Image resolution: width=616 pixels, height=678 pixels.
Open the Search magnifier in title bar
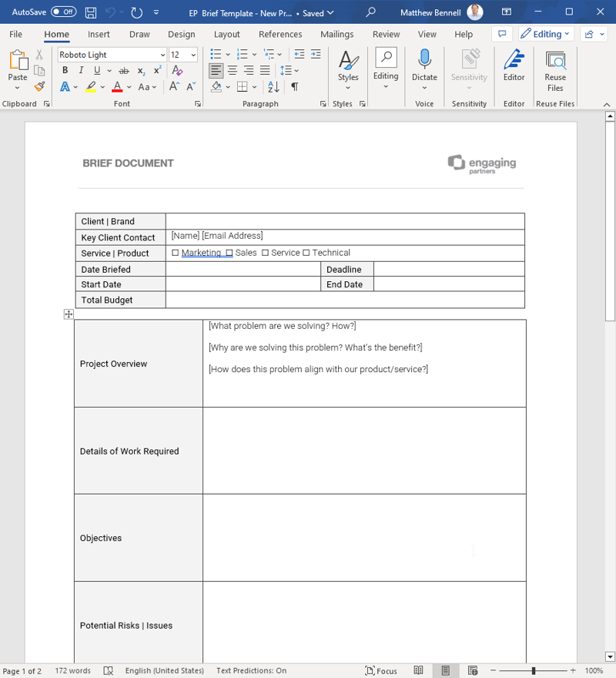coord(370,12)
